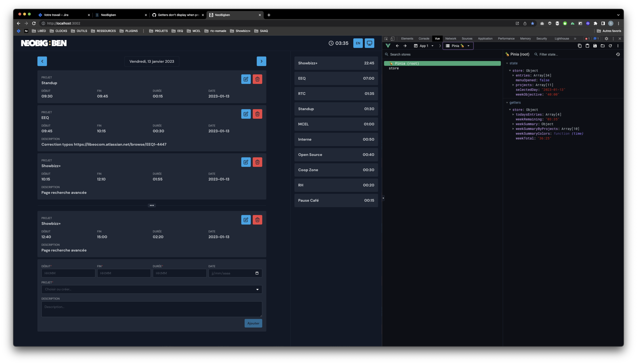This screenshot has width=637, height=364.
Task: Edit the Standup time entry
Action: pyautogui.click(x=246, y=79)
